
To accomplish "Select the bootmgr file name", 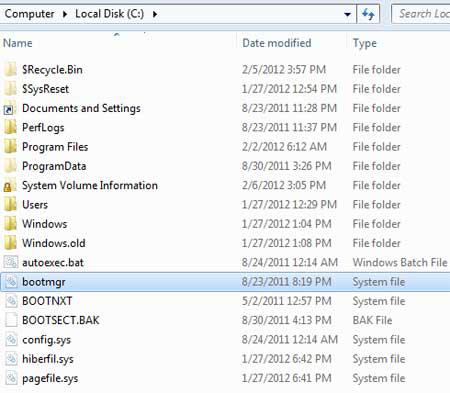I will (x=44, y=282).
